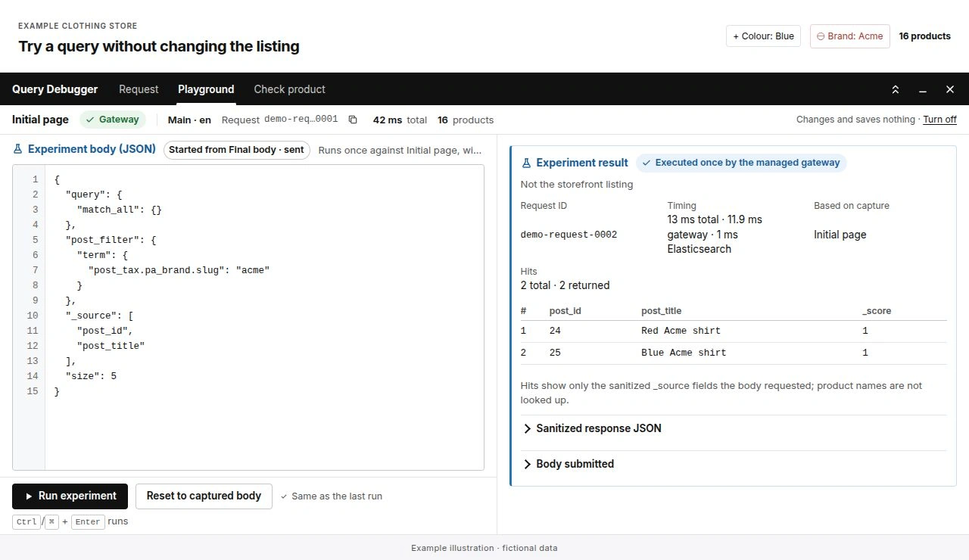Reset to captured body

(204, 496)
